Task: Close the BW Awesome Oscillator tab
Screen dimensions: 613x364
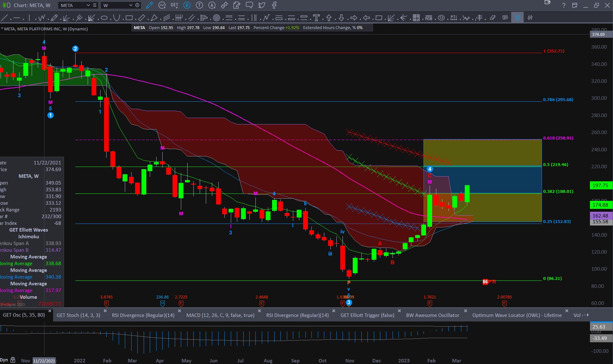Action: (465, 311)
